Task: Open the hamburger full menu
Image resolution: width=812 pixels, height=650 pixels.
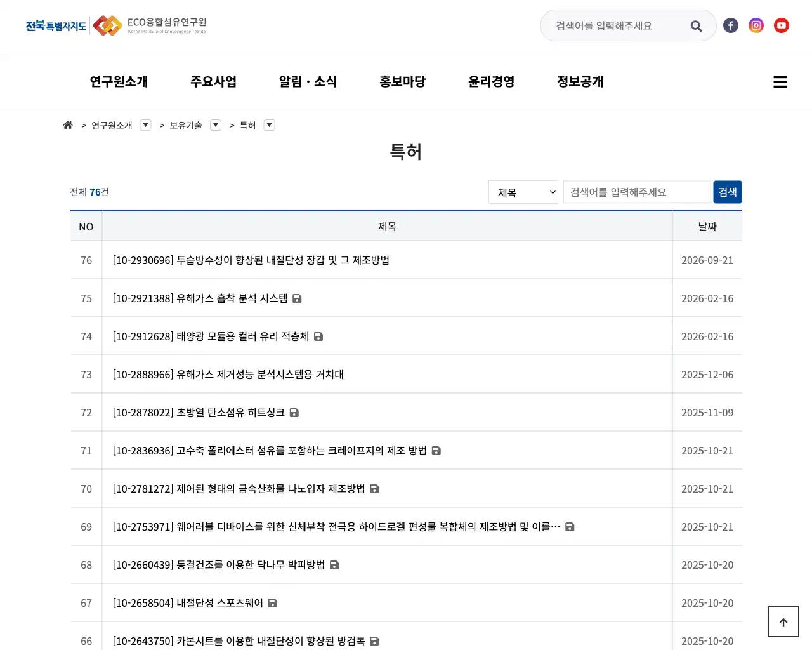Action: point(780,82)
